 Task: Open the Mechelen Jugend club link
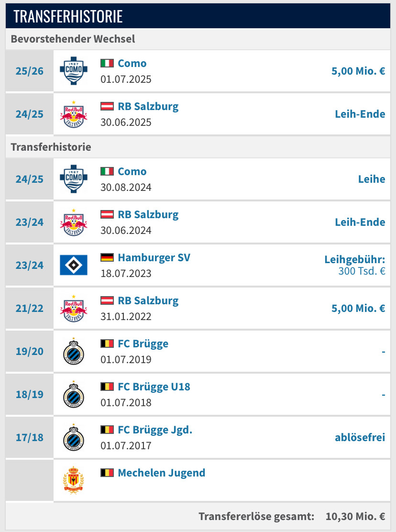click(x=161, y=473)
